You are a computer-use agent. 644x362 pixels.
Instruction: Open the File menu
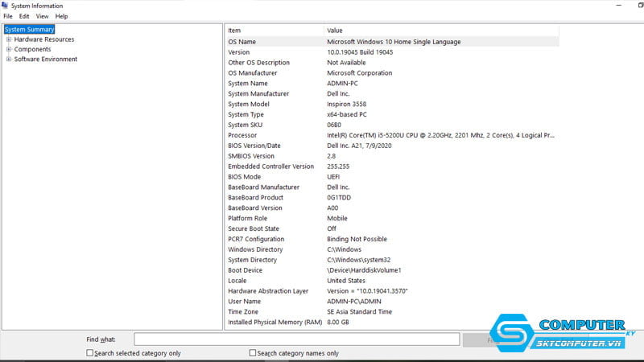(x=8, y=16)
